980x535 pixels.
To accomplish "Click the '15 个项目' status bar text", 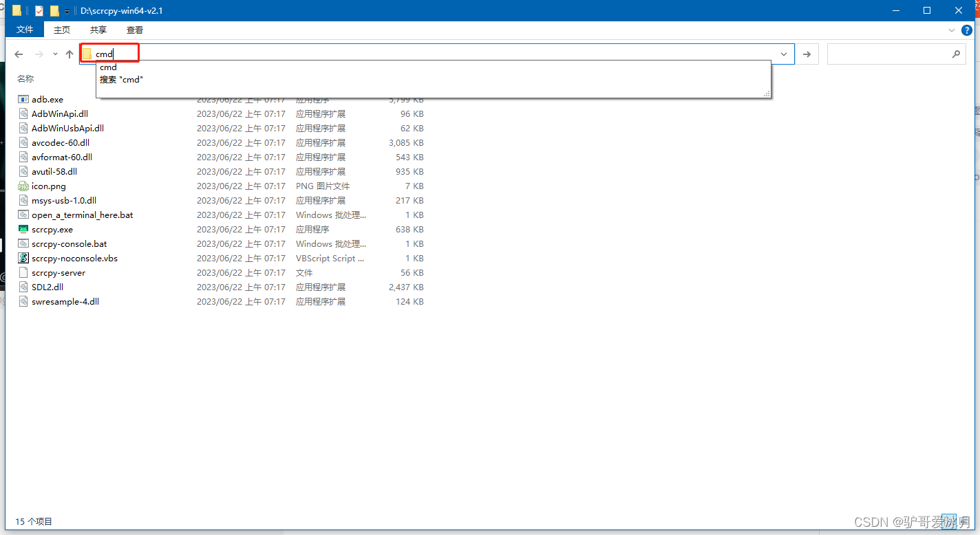I will coord(34,522).
